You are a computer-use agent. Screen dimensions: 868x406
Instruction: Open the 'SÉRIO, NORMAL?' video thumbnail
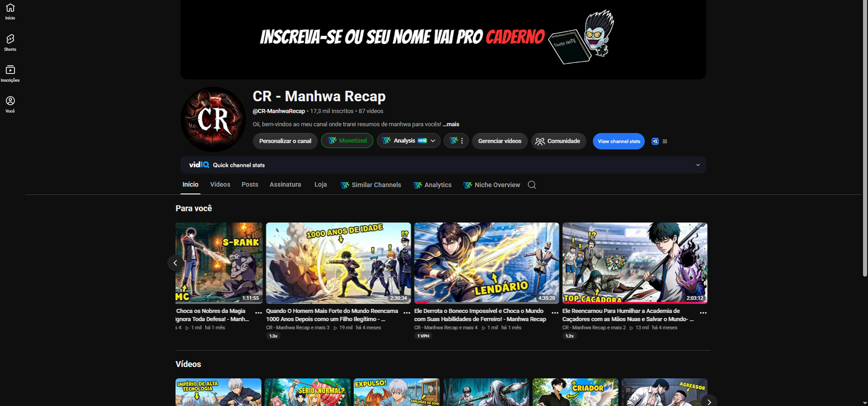(308, 392)
